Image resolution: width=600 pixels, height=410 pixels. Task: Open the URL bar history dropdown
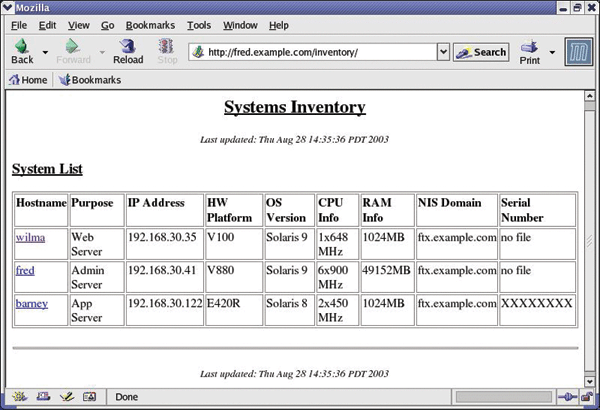pyautogui.click(x=443, y=51)
